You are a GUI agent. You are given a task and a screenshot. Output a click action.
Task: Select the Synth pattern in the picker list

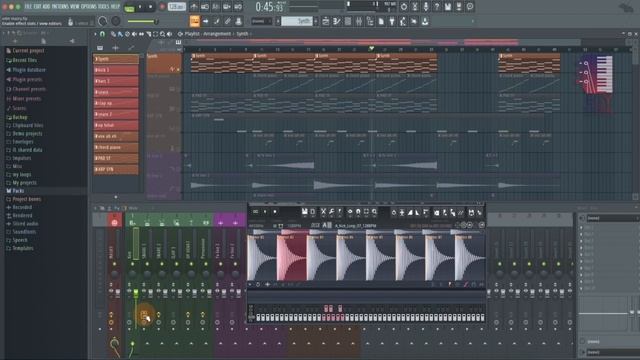(x=116, y=59)
